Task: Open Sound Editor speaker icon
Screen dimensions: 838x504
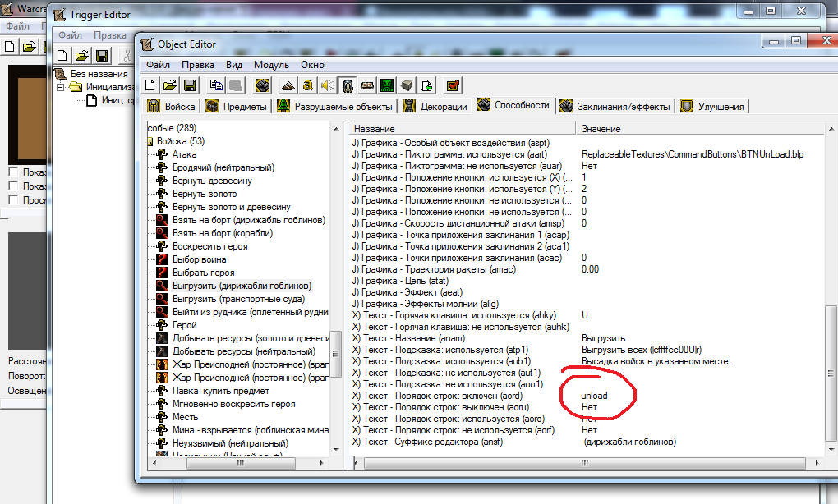Action: pyautogui.click(x=327, y=85)
